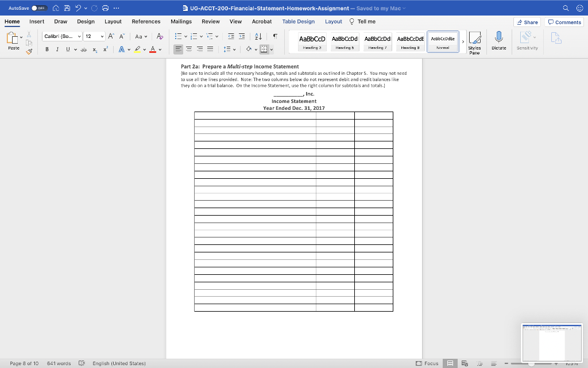Screen dimensions: 588x368
Task: Open the Styles Pane
Action: pyautogui.click(x=475, y=41)
